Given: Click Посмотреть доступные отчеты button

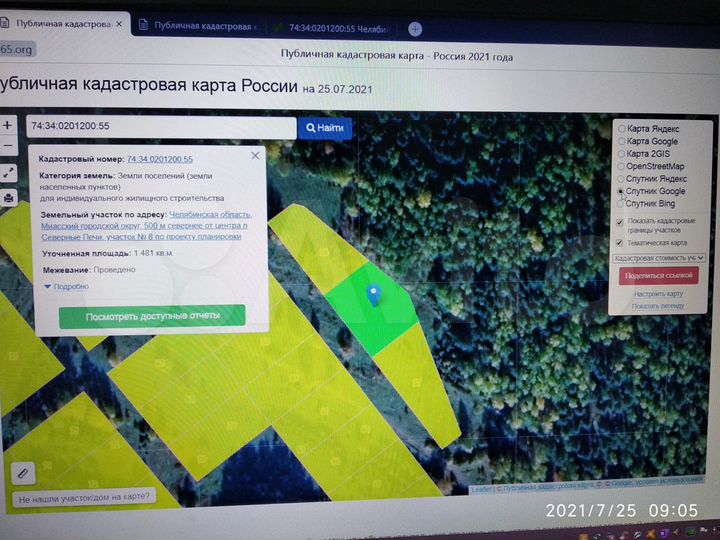Looking at the screenshot, I should (x=152, y=316).
